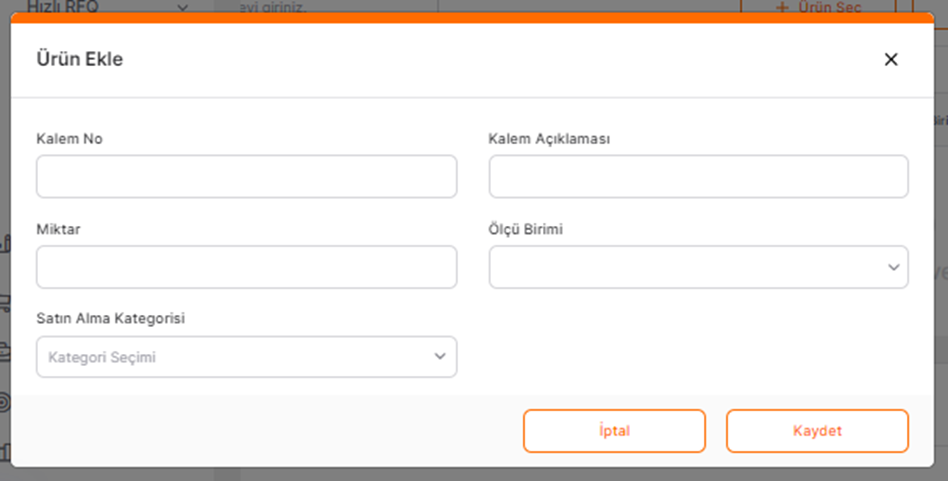The width and height of the screenshot is (948, 481).
Task: Click the arrow next to Hızlı RFQ
Action: (183, 8)
